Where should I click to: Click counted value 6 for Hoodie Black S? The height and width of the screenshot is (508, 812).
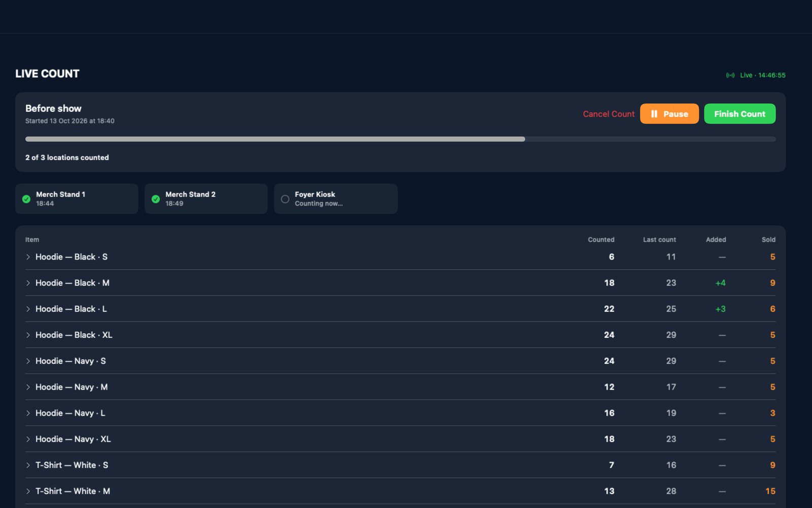[x=612, y=257]
